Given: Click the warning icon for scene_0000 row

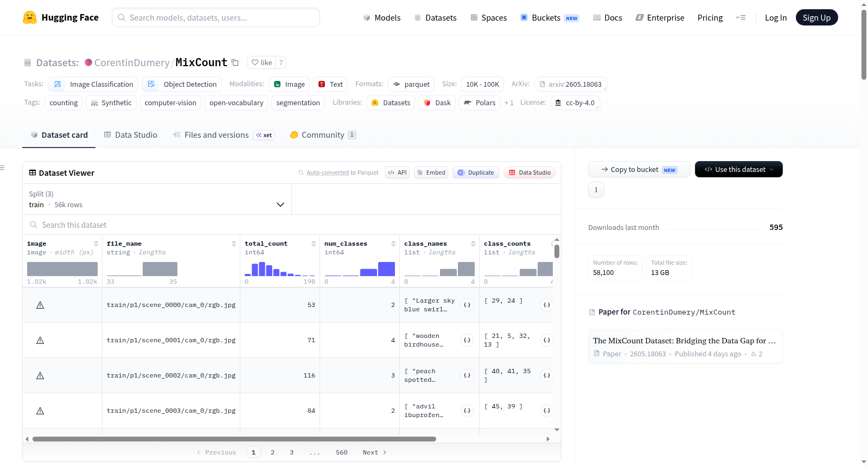Looking at the screenshot, I should click(40, 305).
